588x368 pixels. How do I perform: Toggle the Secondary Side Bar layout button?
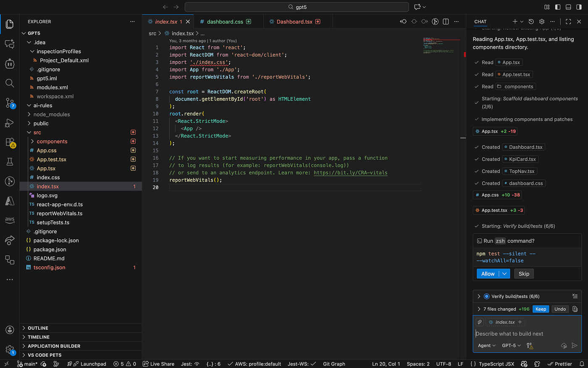(579, 7)
